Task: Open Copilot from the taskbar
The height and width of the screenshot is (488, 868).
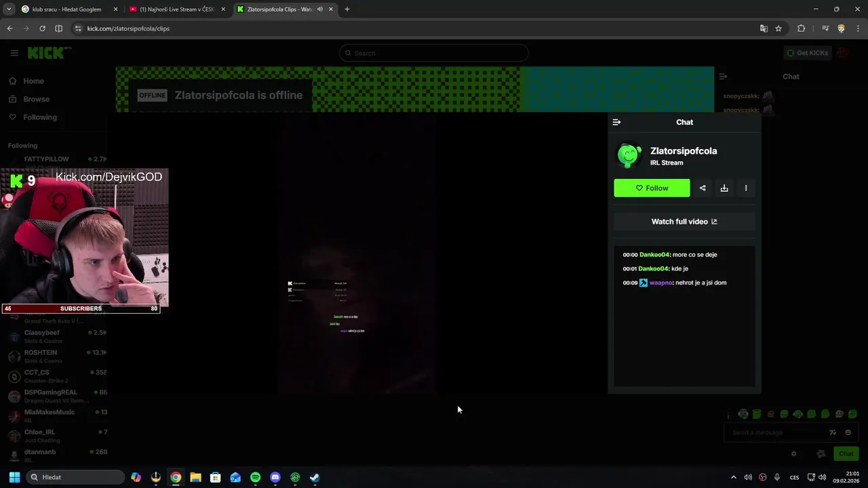Action: tap(136, 477)
